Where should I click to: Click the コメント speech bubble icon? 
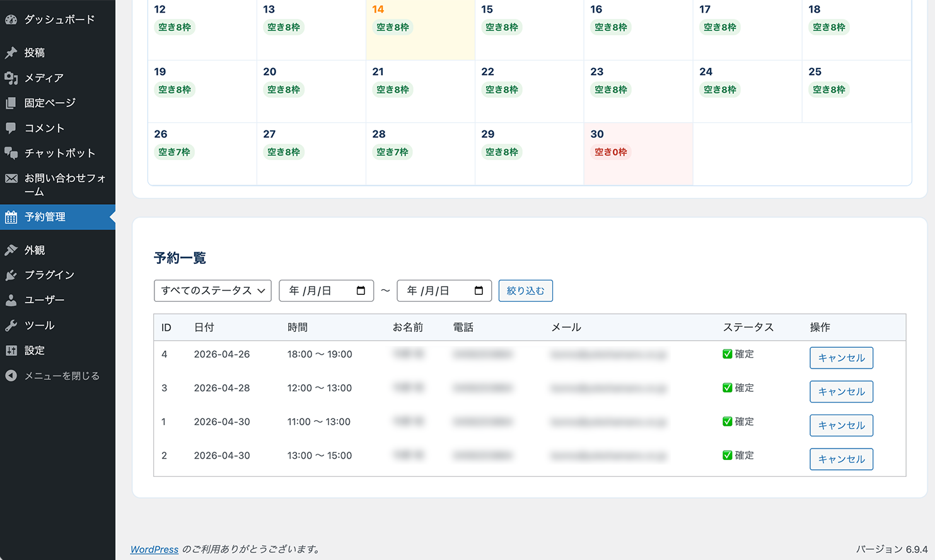click(x=11, y=129)
